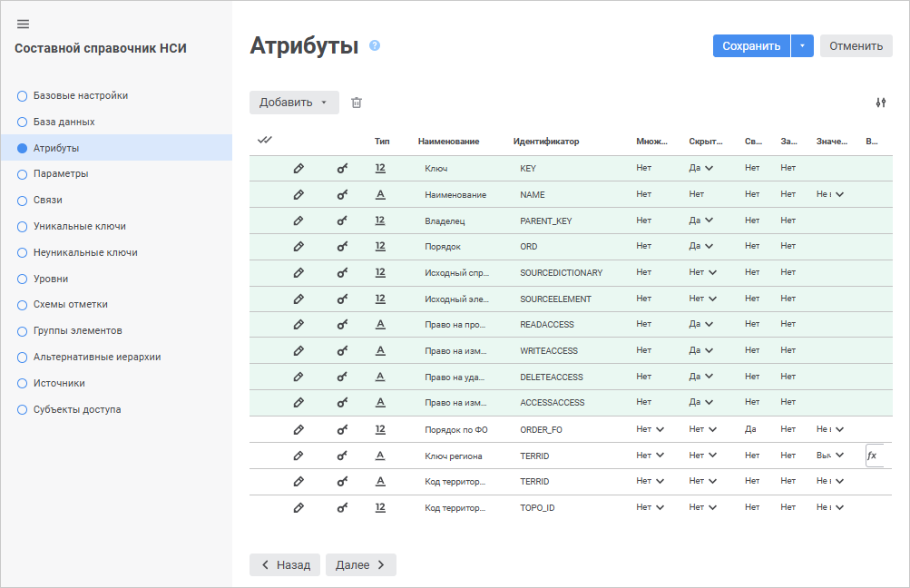The height and width of the screenshot is (588, 910).
Task: Click the Назад button
Action: pos(285,564)
